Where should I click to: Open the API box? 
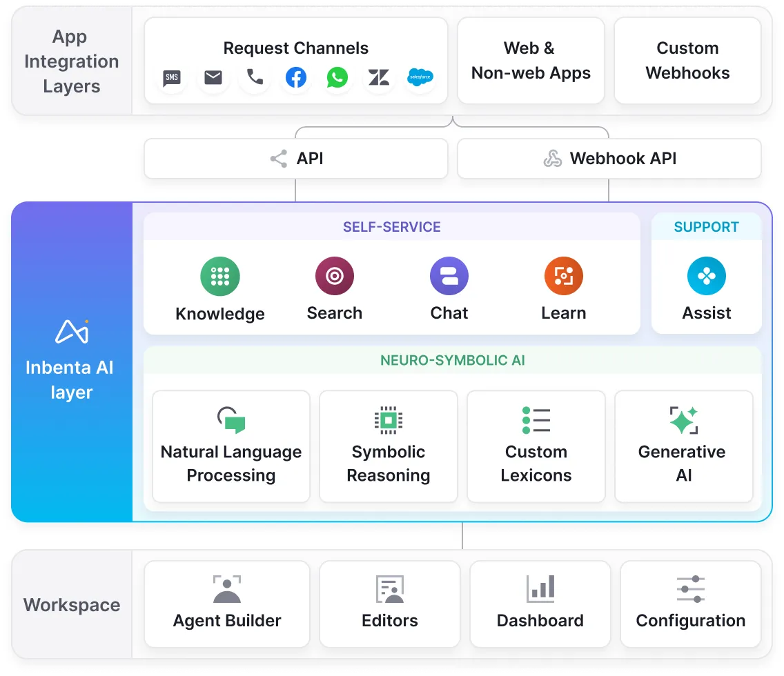(295, 158)
